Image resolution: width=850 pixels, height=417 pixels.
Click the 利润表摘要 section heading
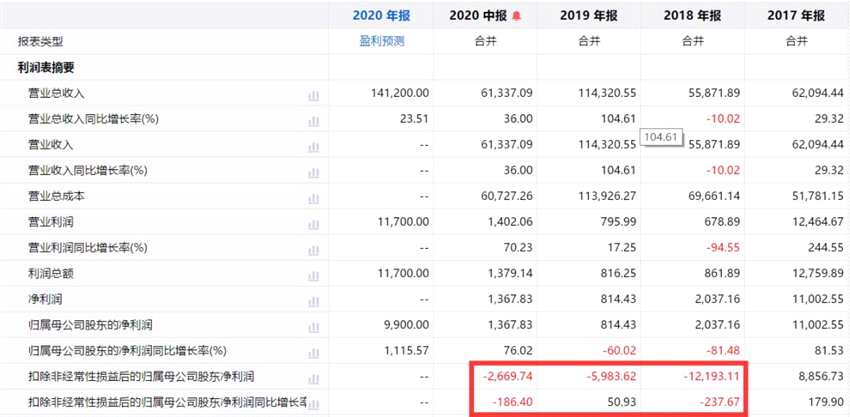(x=46, y=68)
